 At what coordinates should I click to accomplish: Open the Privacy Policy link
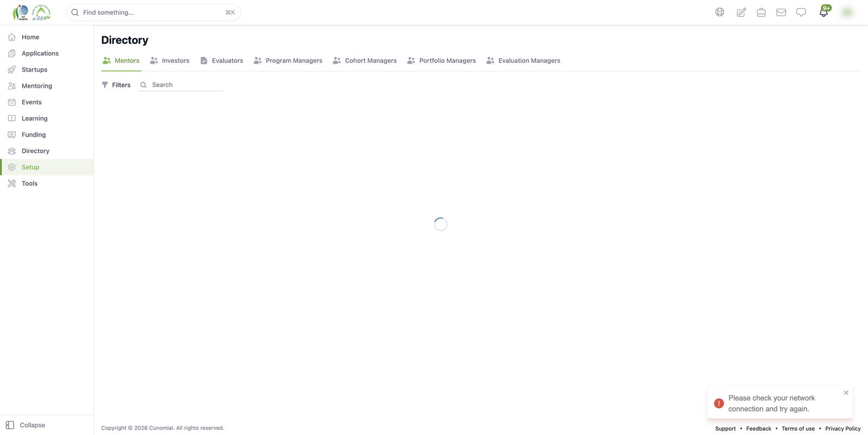843,428
